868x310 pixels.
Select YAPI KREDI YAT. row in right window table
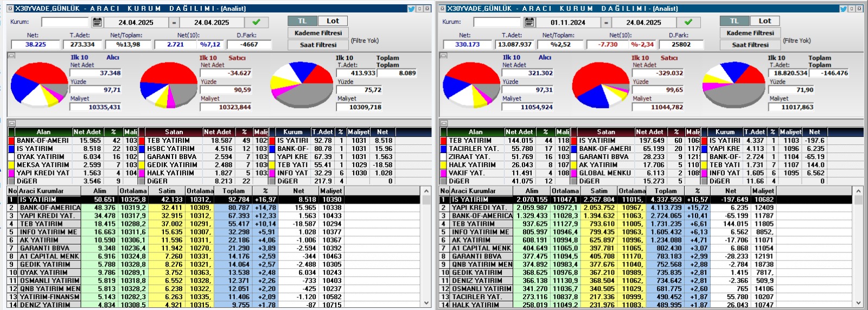pyautogui.click(x=646, y=207)
